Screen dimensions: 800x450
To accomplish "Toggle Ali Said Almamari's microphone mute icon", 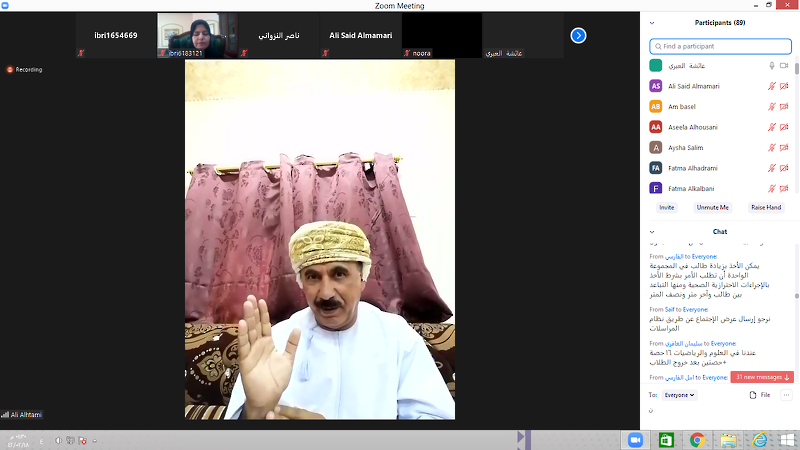I will (x=772, y=86).
